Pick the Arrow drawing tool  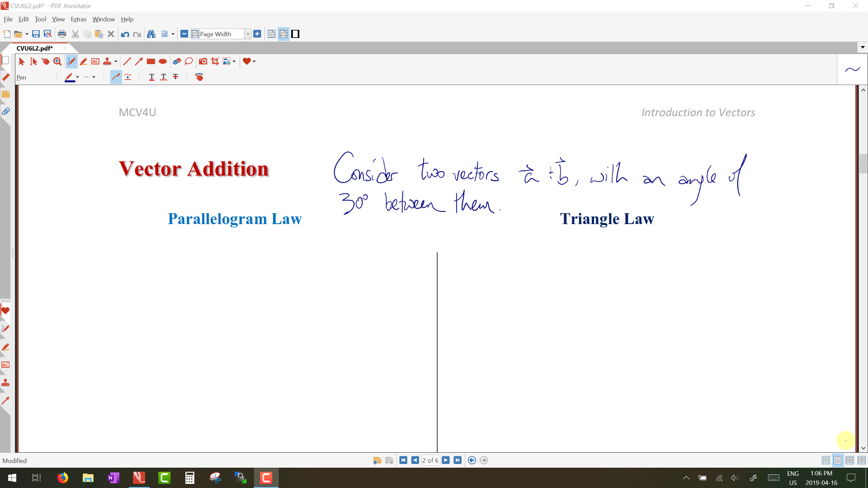click(x=139, y=61)
